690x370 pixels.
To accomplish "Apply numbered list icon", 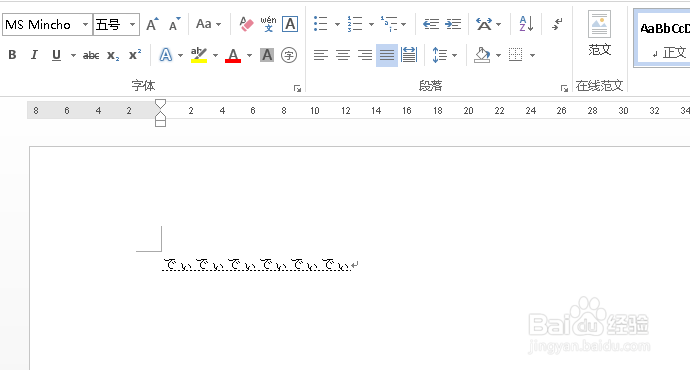I will [355, 24].
